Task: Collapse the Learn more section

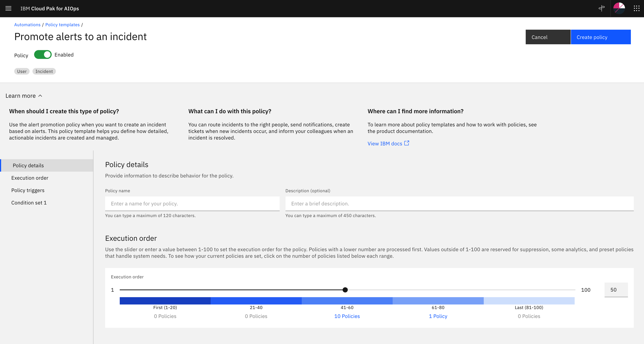Action: tap(24, 96)
